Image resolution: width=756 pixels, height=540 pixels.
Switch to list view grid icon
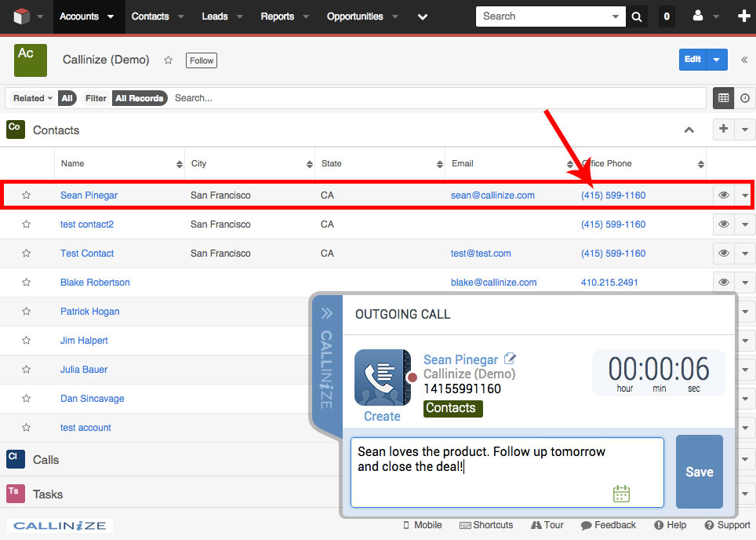click(x=723, y=98)
